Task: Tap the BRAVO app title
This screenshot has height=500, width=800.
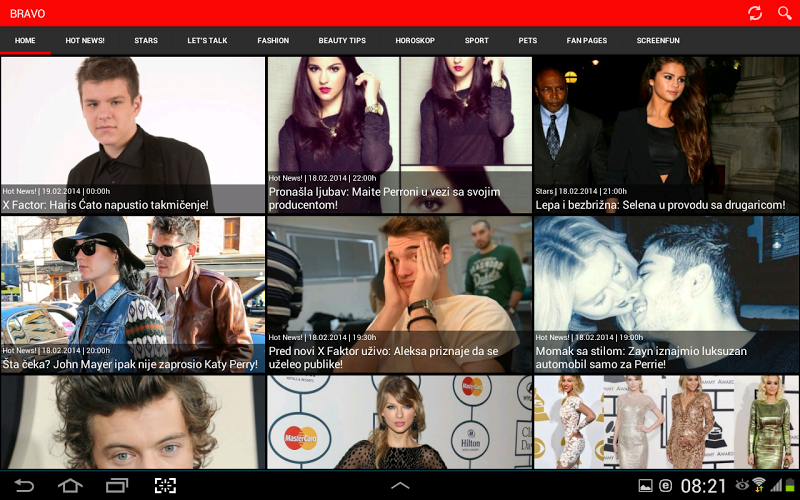Action: click(x=28, y=14)
